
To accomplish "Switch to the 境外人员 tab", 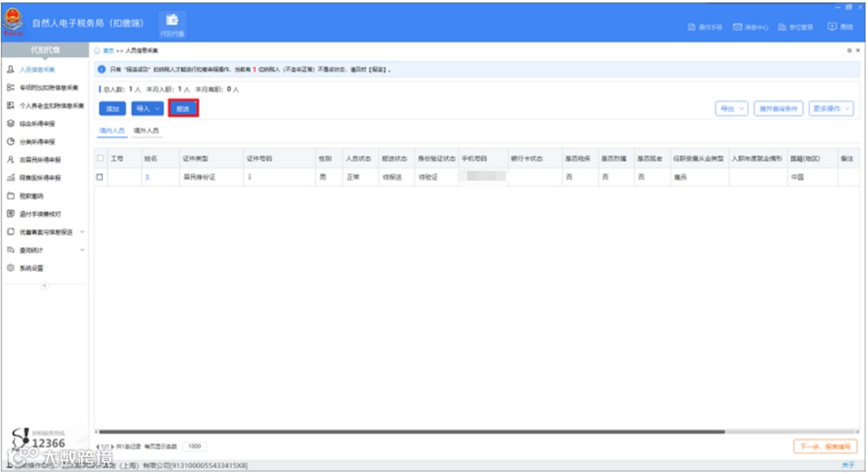I will (x=146, y=130).
